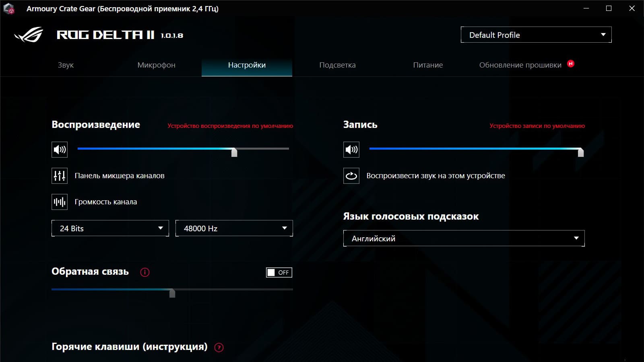Maximize the Armoury Crate Gear window

pos(609,8)
